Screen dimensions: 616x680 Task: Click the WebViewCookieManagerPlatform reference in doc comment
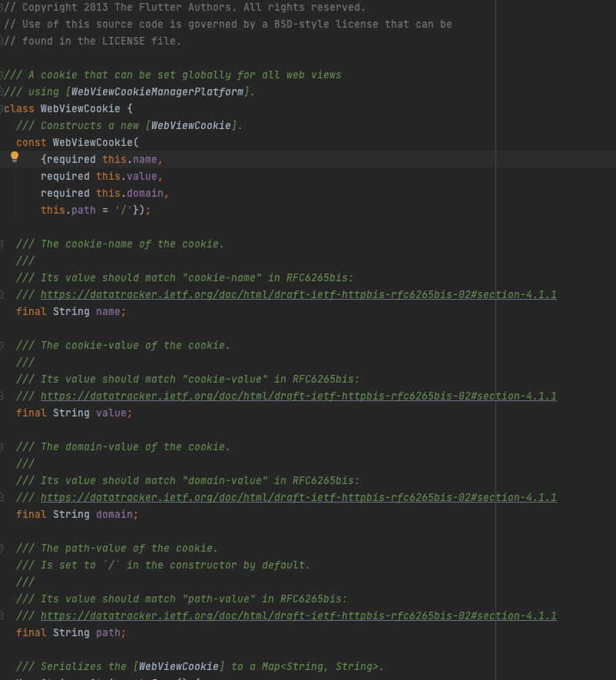[157, 92]
